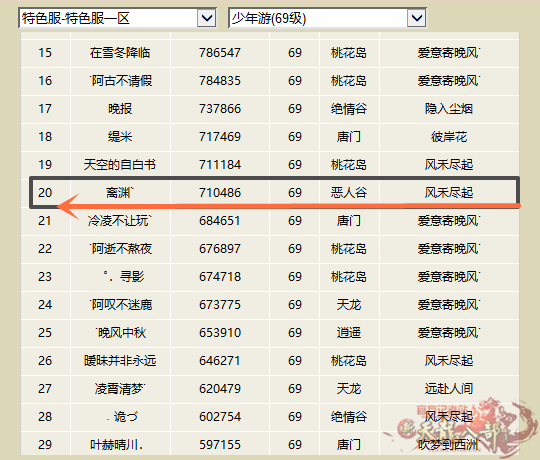Click rank number 25

click(45, 333)
